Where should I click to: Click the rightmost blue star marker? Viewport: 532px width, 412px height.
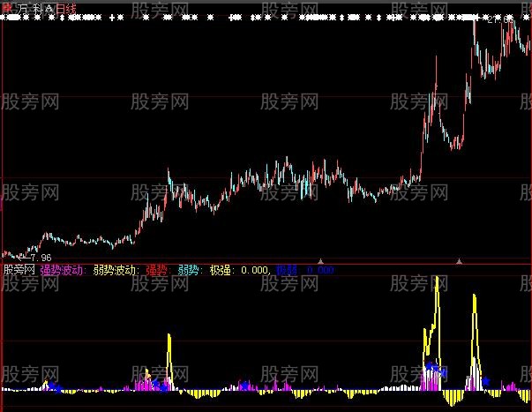[485, 380]
